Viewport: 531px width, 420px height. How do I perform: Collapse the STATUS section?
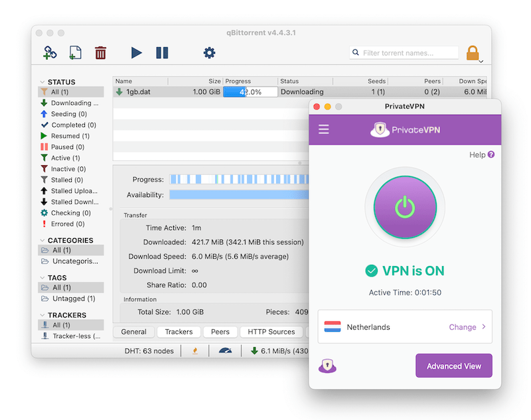(41, 81)
